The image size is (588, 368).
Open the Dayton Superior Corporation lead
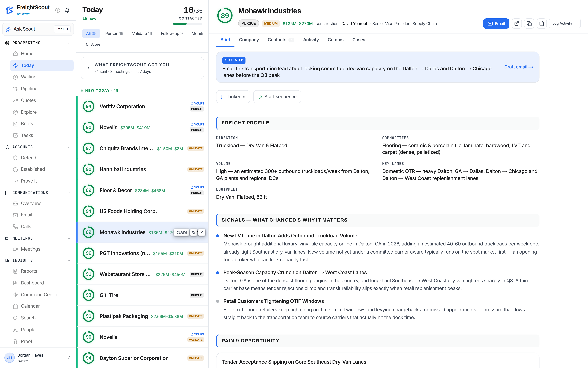coord(143,358)
